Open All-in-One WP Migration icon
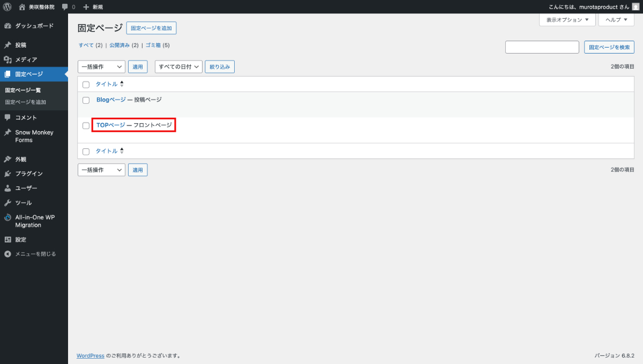The image size is (643, 364). click(x=8, y=218)
